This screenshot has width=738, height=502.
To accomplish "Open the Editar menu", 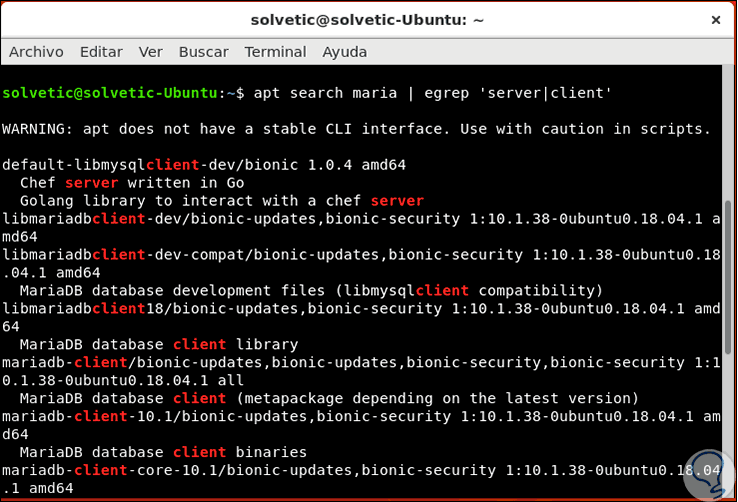I will pos(101,52).
